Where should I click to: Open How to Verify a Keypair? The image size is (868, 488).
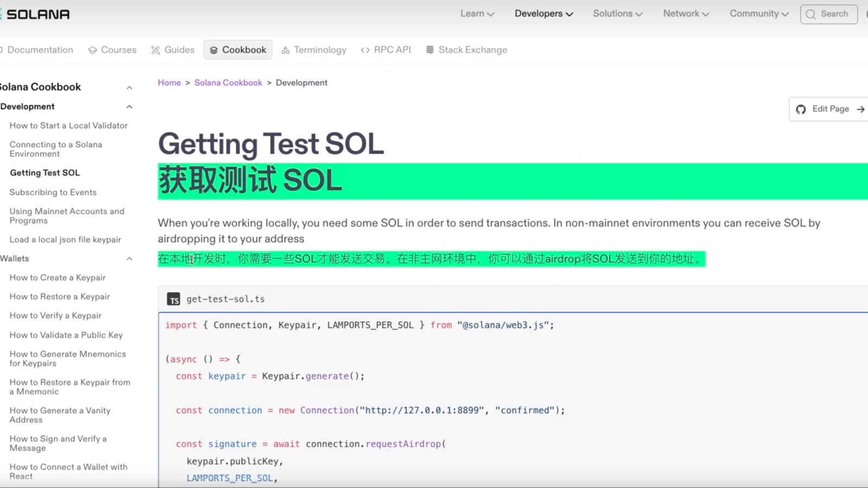point(55,315)
